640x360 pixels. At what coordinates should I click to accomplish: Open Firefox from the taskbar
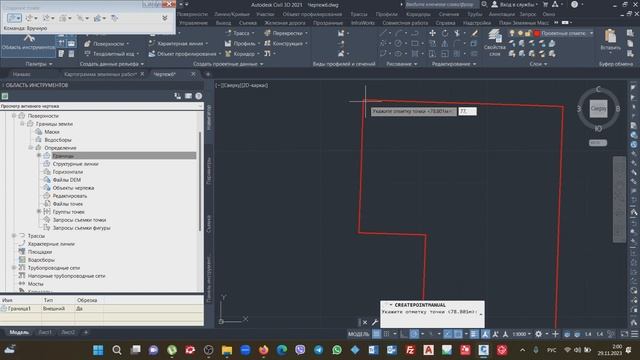coord(263,350)
